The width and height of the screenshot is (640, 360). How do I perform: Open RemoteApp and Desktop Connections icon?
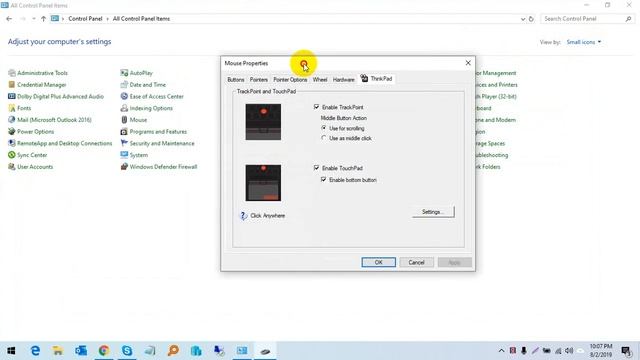(x=12, y=143)
